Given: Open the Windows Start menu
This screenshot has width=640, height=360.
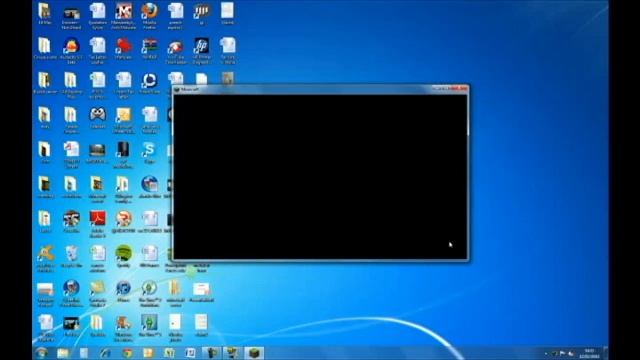Looking at the screenshot, I should (41, 353).
